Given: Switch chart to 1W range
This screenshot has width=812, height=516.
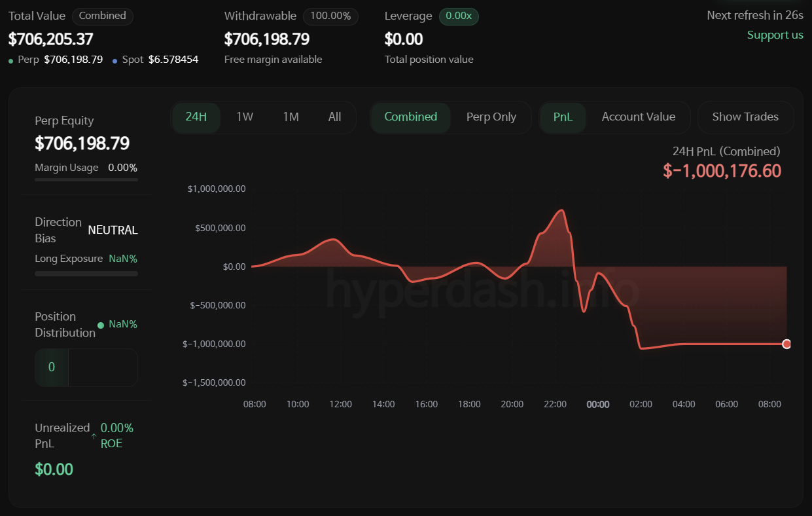Looking at the screenshot, I should click(245, 117).
